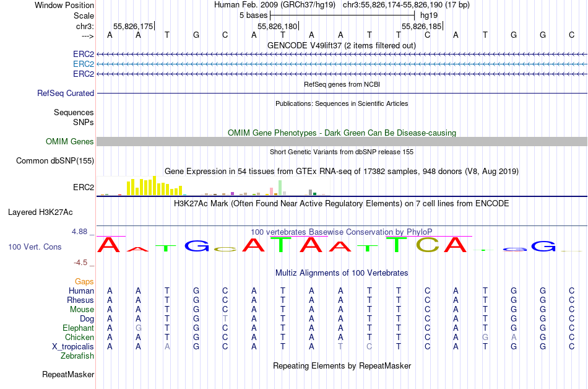The width and height of the screenshot is (588, 389).
Task: Click the gray mismatched G in Chicken row
Action: point(485,337)
